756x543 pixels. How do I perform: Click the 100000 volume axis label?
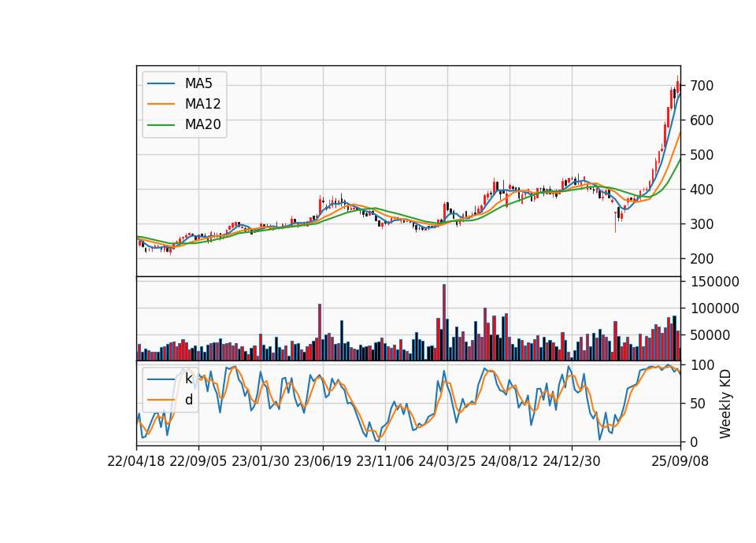coord(715,308)
